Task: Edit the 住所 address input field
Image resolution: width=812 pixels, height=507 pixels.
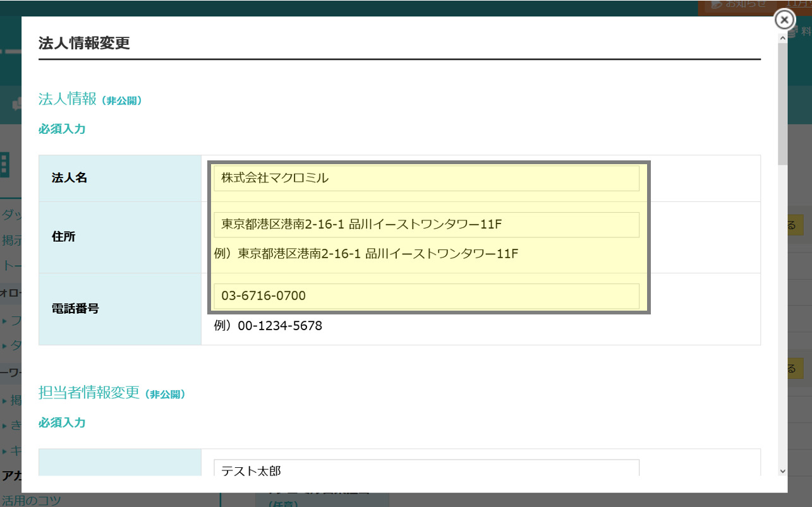Action: (427, 225)
